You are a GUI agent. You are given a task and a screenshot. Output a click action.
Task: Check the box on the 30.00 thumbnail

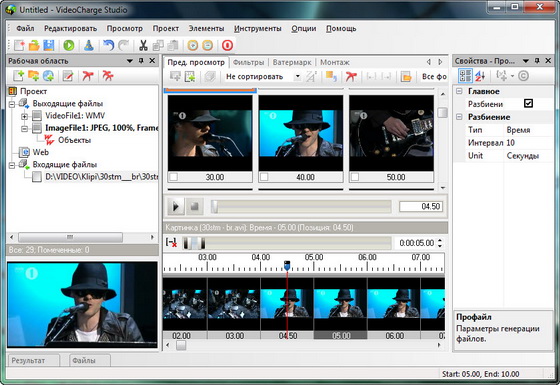point(173,177)
